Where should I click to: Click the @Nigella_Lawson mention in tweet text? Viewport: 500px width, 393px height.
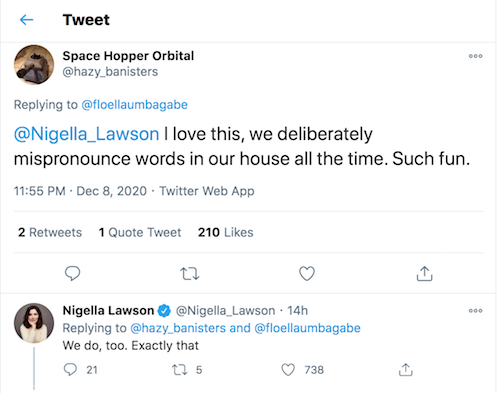pyautogui.click(x=86, y=134)
